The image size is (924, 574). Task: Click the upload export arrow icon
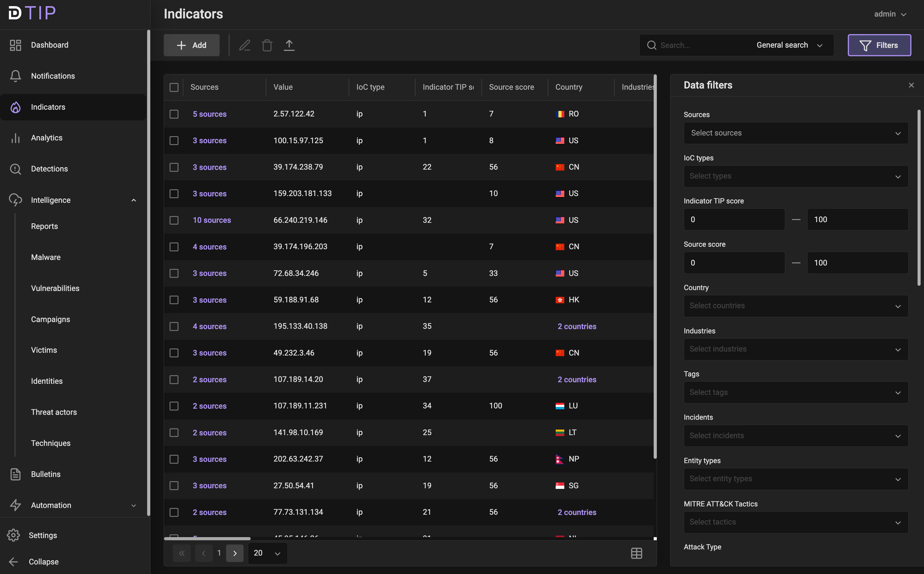[289, 45]
